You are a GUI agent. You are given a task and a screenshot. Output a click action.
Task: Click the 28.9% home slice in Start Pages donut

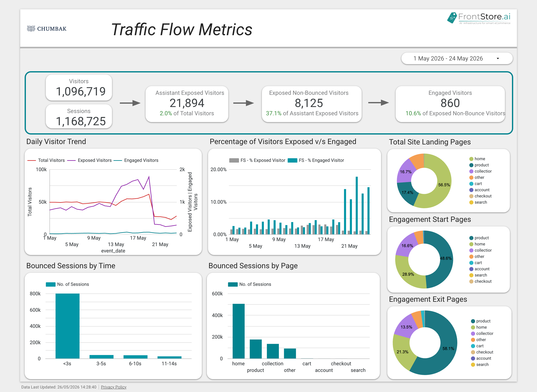click(408, 274)
